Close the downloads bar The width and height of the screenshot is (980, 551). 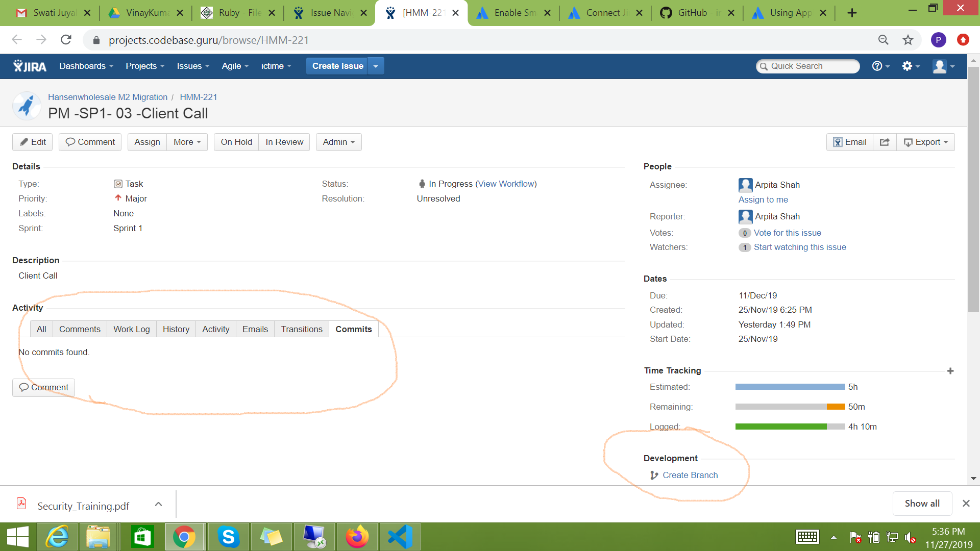coord(966,504)
